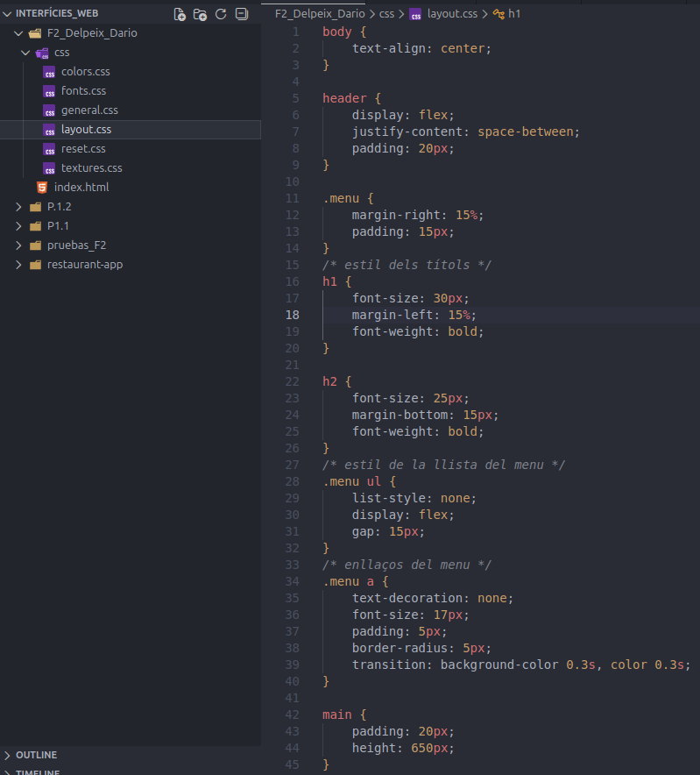The height and width of the screenshot is (775, 700).
Task: Click the colors.css file icon
Action: [x=50, y=72]
